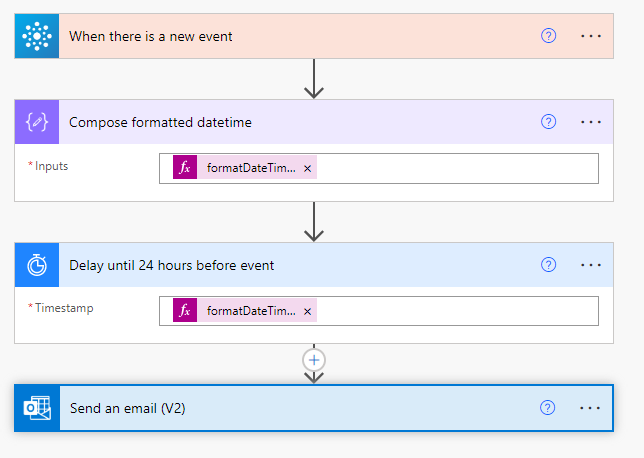Remove the formatDateTime expression from Inputs

click(x=307, y=168)
